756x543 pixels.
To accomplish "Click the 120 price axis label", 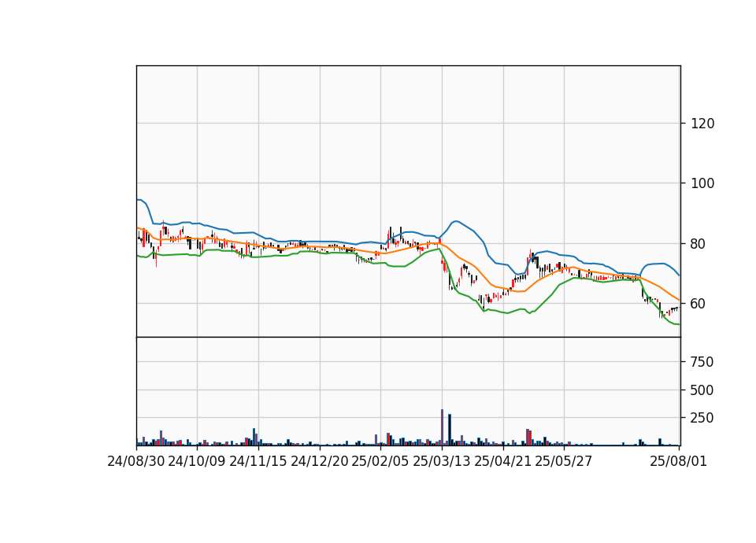I will coord(702,124).
